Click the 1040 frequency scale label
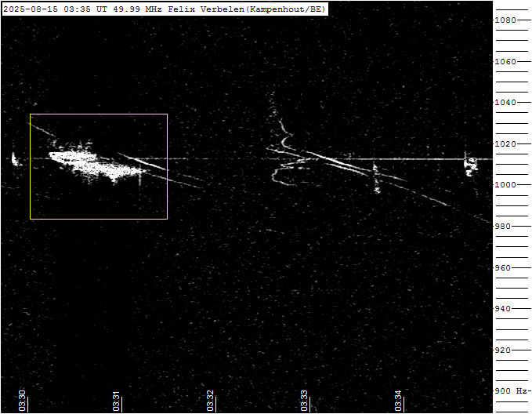This screenshot has height=414, width=532. click(x=505, y=102)
